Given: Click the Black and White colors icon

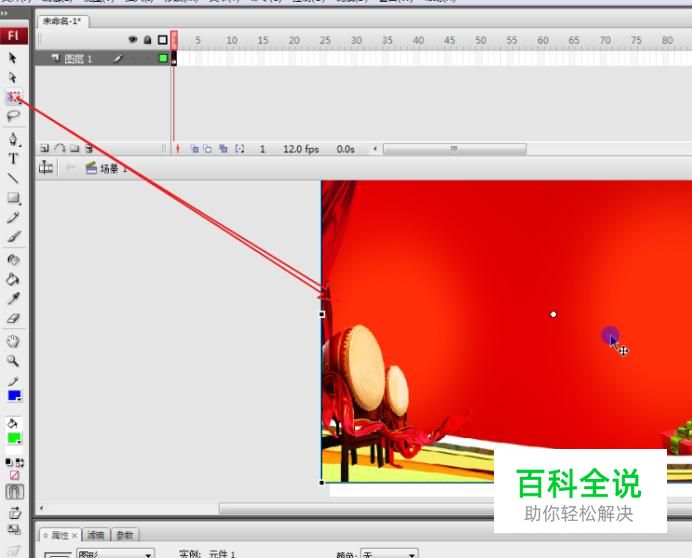Looking at the screenshot, I should (9, 462).
